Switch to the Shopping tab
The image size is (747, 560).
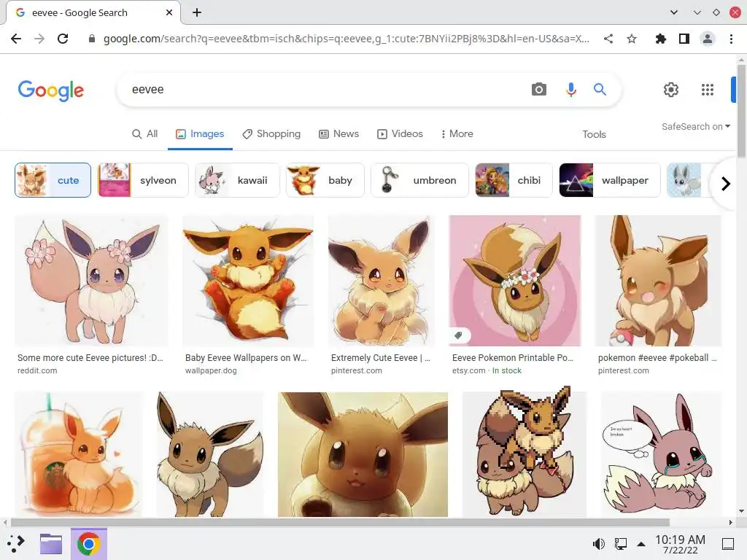coord(271,134)
